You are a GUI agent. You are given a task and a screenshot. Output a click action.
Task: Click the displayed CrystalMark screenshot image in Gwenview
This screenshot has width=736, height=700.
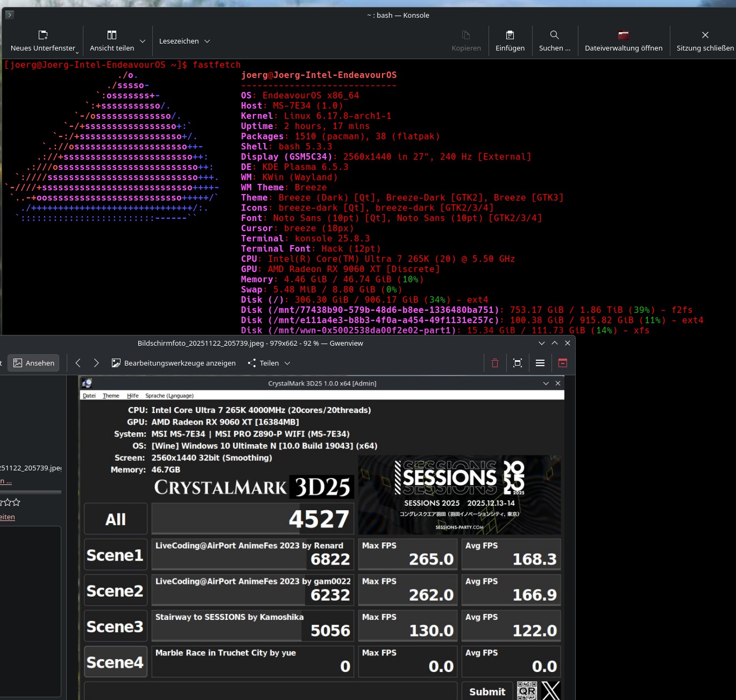point(321,538)
